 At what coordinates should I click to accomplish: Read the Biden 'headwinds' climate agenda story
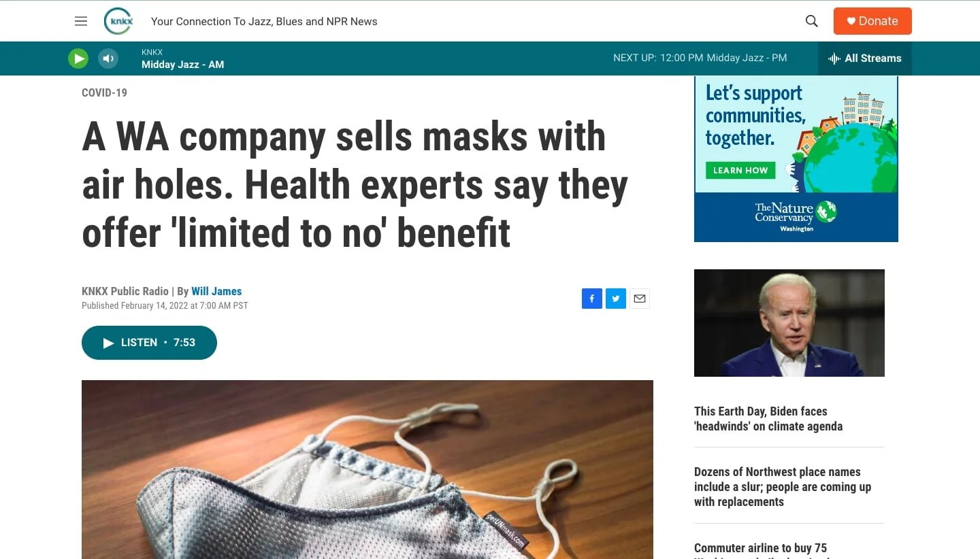(x=768, y=419)
